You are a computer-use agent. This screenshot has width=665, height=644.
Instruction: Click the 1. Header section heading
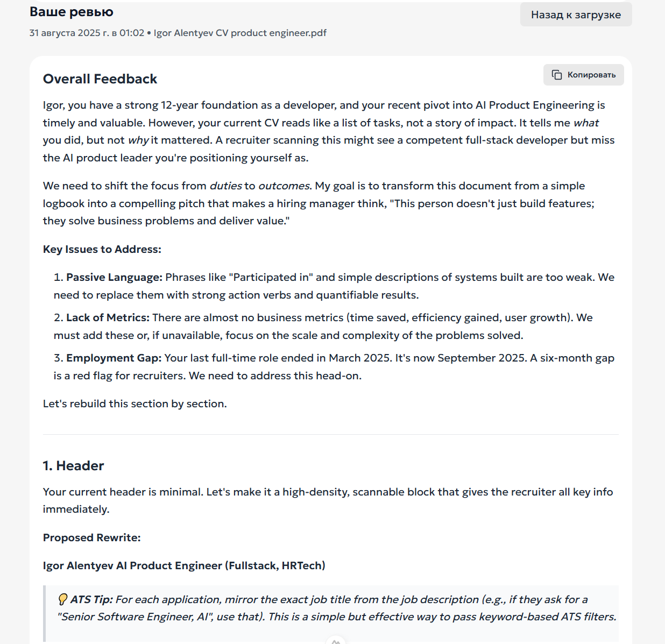tap(73, 466)
